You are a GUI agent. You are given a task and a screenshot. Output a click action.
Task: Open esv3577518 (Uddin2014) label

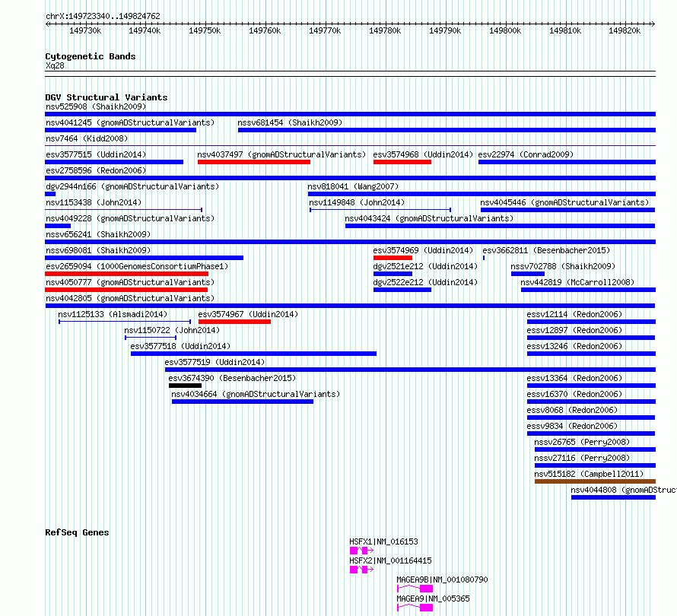click(180, 346)
